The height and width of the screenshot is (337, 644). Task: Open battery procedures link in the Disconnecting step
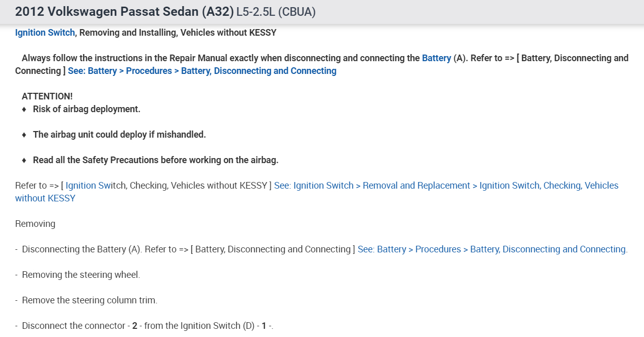pos(492,249)
